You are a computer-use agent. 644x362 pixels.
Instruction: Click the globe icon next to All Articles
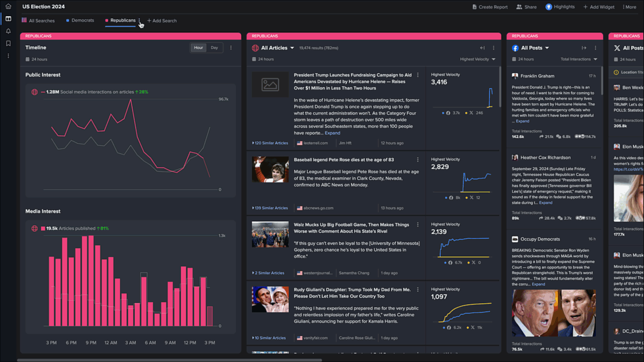[255, 48]
